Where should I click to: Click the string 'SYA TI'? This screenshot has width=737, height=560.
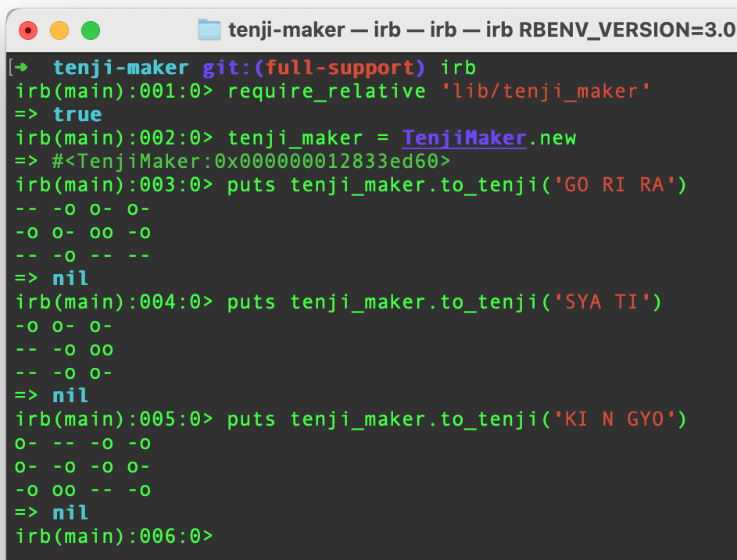(602, 302)
